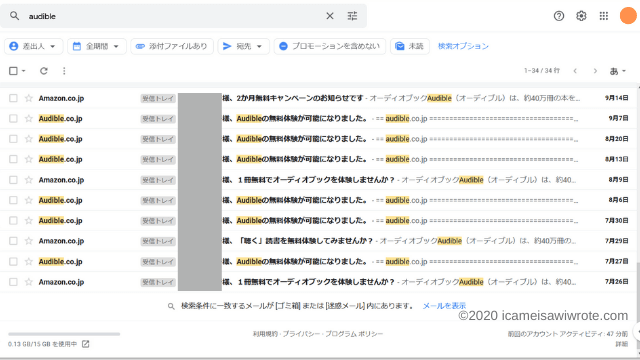This screenshot has height=360, width=640.
Task: Toggle 添付ファイルあり attachment filter chip
Action: pos(172,46)
